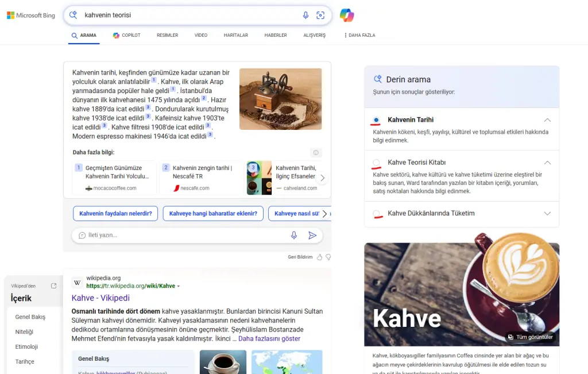Click Daha fazlasını göster link

(x=269, y=339)
